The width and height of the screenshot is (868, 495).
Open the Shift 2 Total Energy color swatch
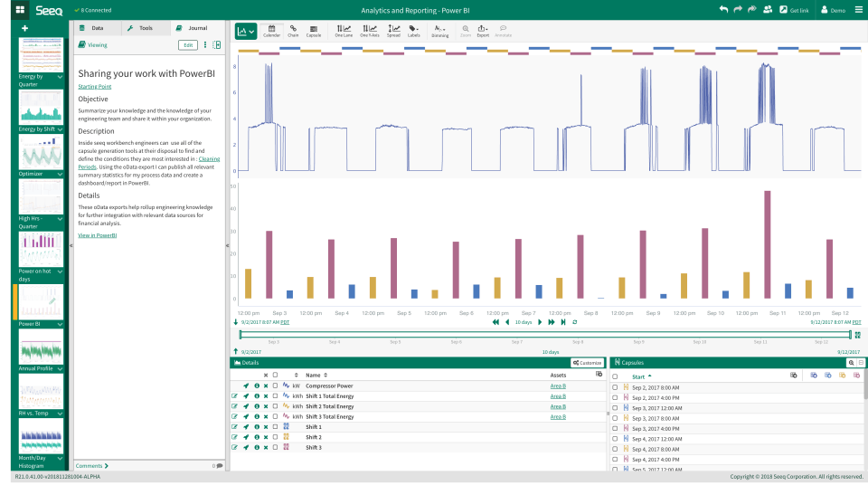286,406
